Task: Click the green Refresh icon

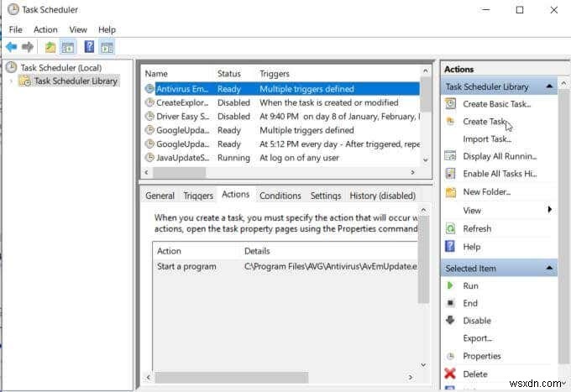Action: point(450,228)
